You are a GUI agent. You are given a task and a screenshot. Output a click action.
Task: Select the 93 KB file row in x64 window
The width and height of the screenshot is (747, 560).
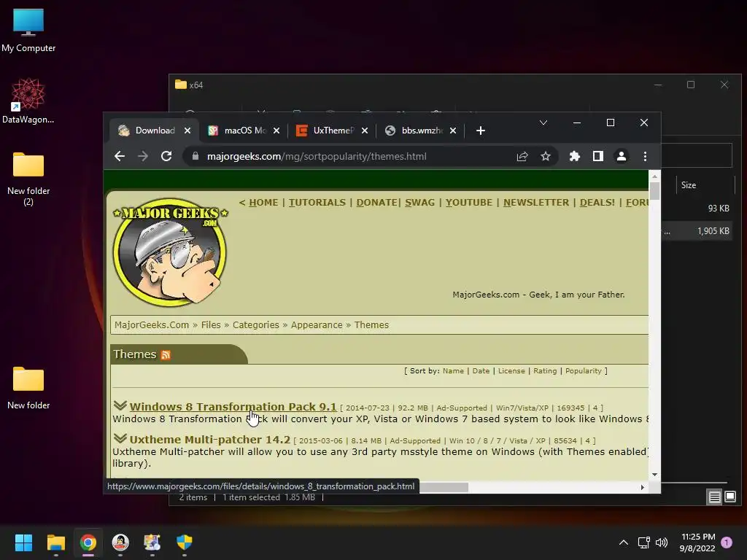[697, 208]
